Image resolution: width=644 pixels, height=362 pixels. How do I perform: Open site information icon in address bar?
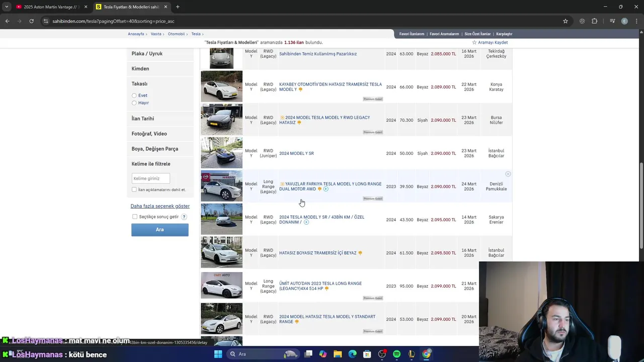pos(46,21)
